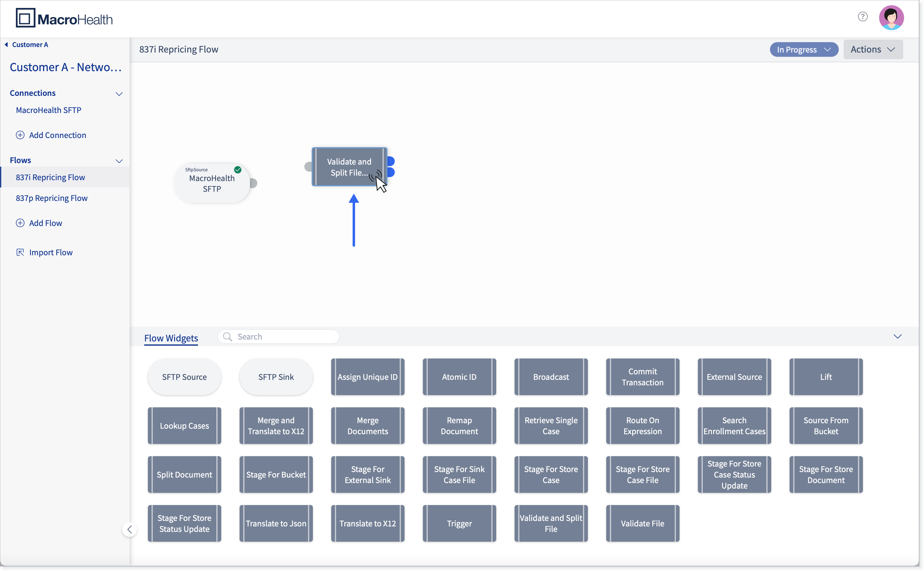The width and height of the screenshot is (924, 571).
Task: Pick the SFTP Sink widget
Action: (x=276, y=377)
